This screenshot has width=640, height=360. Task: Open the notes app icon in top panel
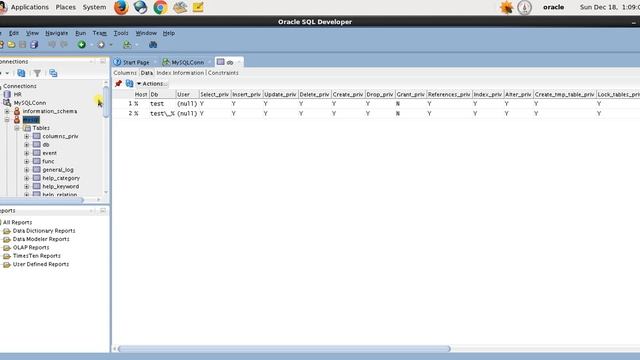pos(198,7)
